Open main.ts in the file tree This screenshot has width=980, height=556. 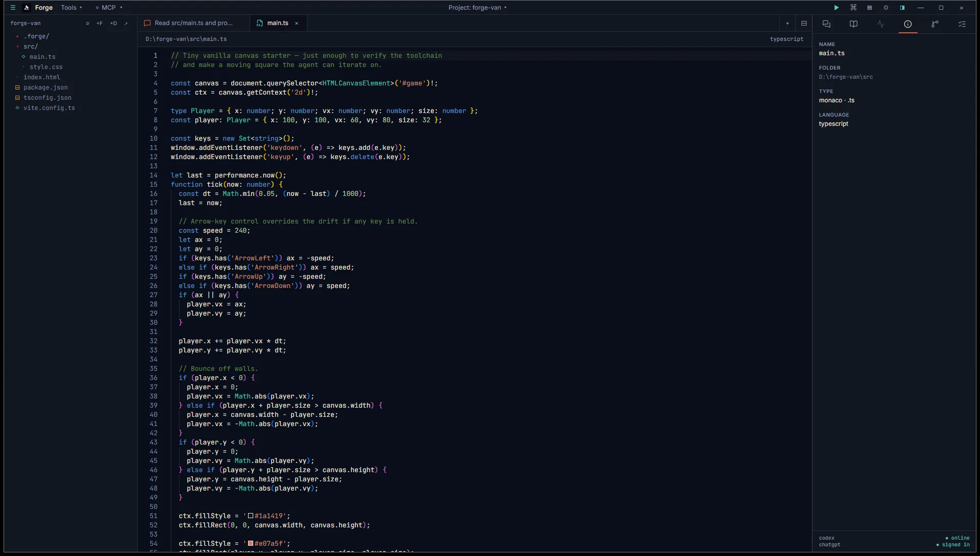coord(42,57)
